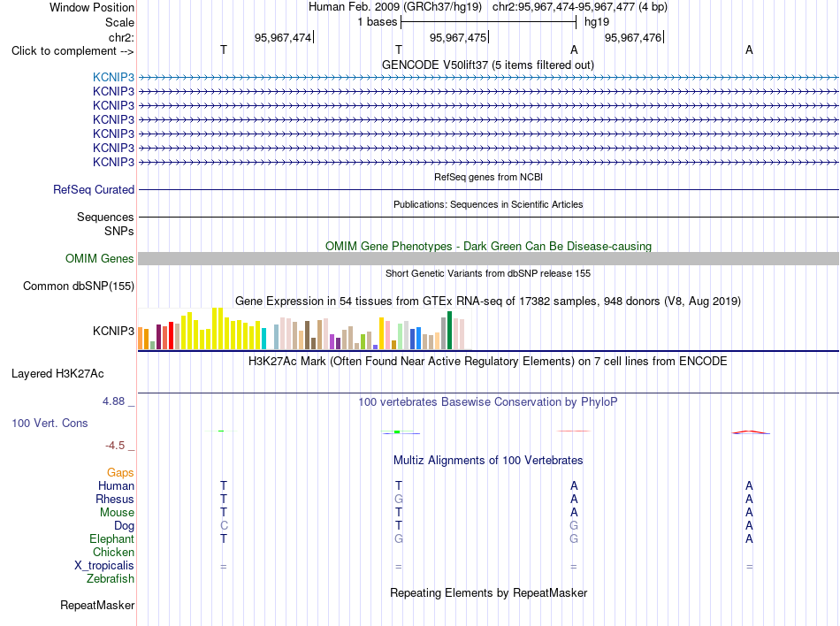
Task: Click the Common dbSNP(155) label
Action: (x=78, y=286)
